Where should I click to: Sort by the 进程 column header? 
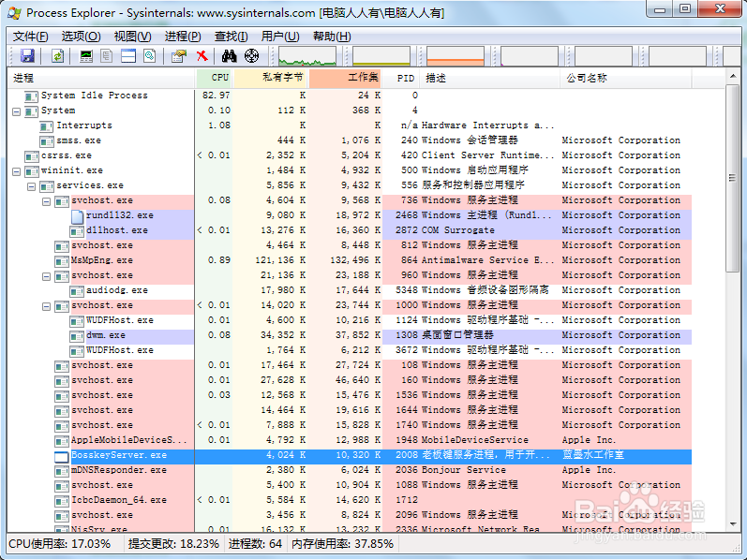[x=101, y=78]
